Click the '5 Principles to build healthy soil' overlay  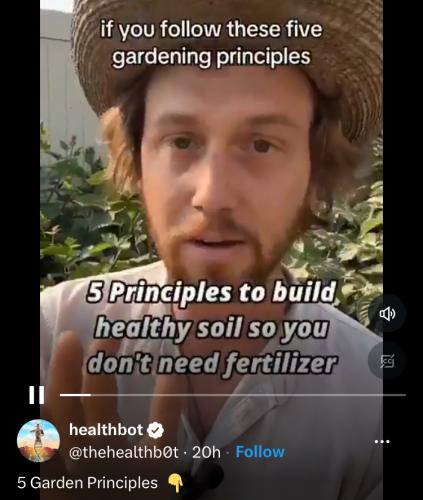pos(212,328)
